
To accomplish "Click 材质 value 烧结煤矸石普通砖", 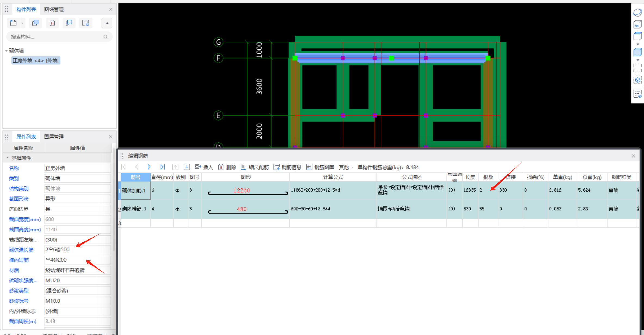I will click(x=78, y=270).
